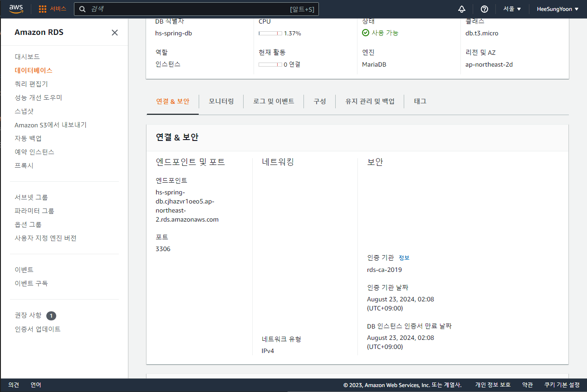The image size is (587, 392).
Task: Open Amazon S3에서 내보내기 in the sidebar
Action: pyautogui.click(x=50, y=125)
